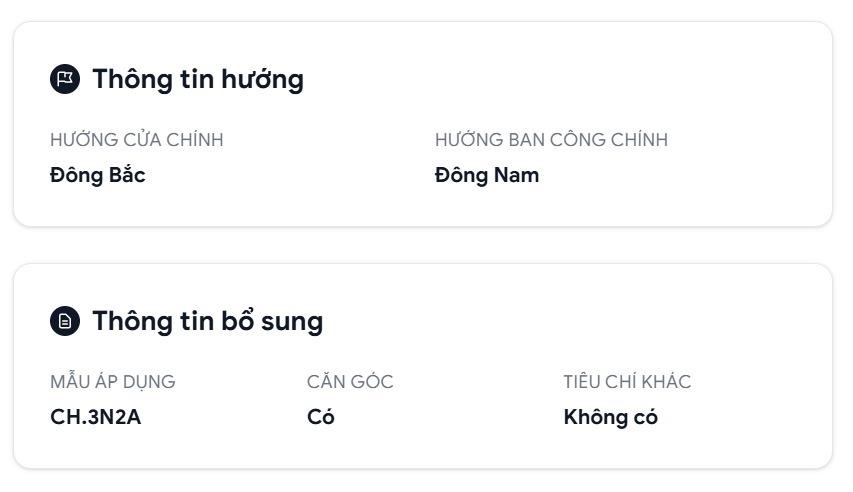Click the "CĂN GÓC" label
Image resolution: width=853 pixels, height=492 pixels.
pyautogui.click(x=350, y=382)
